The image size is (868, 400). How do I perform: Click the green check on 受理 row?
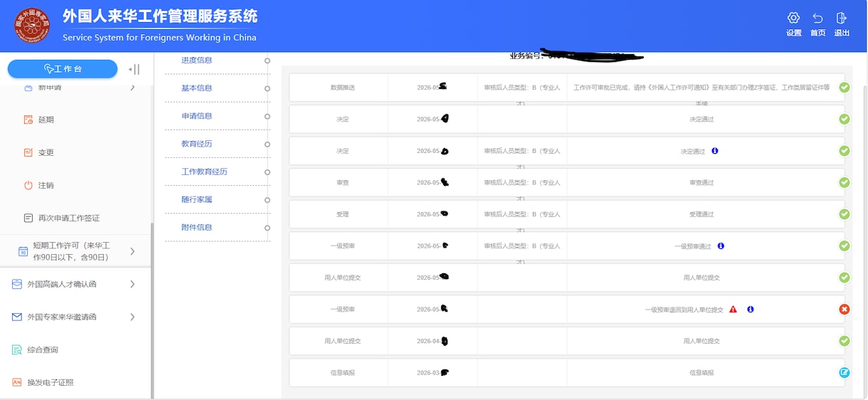click(x=845, y=214)
